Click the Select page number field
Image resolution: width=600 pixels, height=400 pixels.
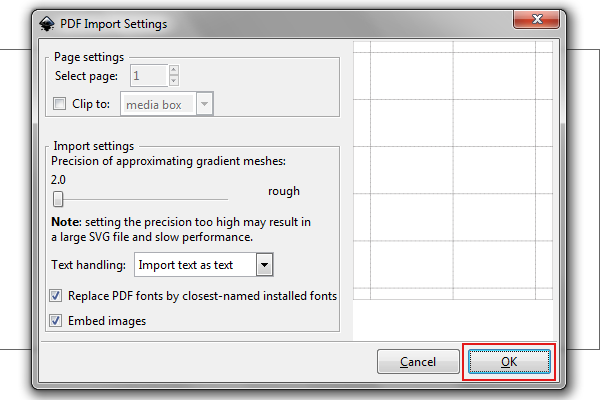149,75
